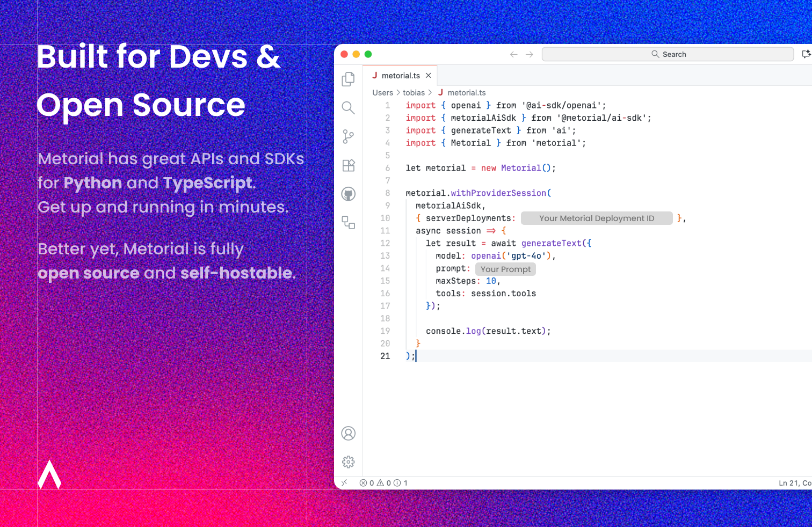The image size is (812, 527).
Task: Open the Search magnifier in activity bar
Action: (348, 108)
